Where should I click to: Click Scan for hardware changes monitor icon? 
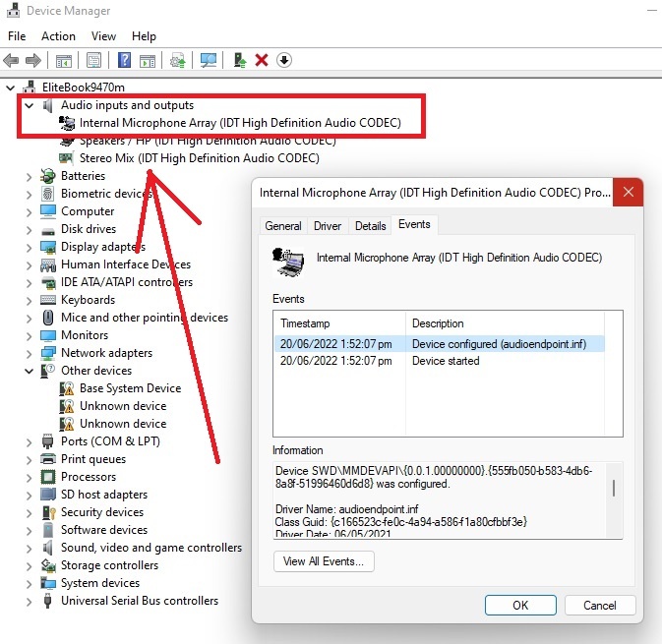pyautogui.click(x=209, y=60)
